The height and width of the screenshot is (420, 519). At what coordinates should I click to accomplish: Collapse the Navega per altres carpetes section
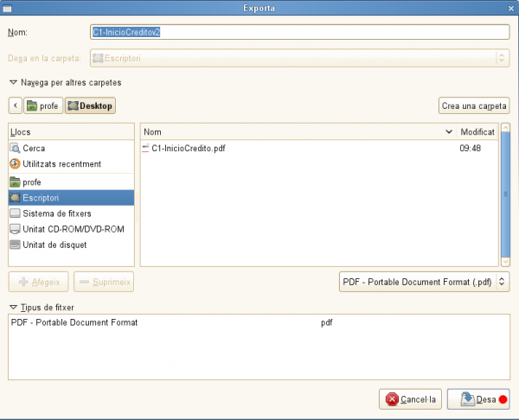click(x=14, y=83)
